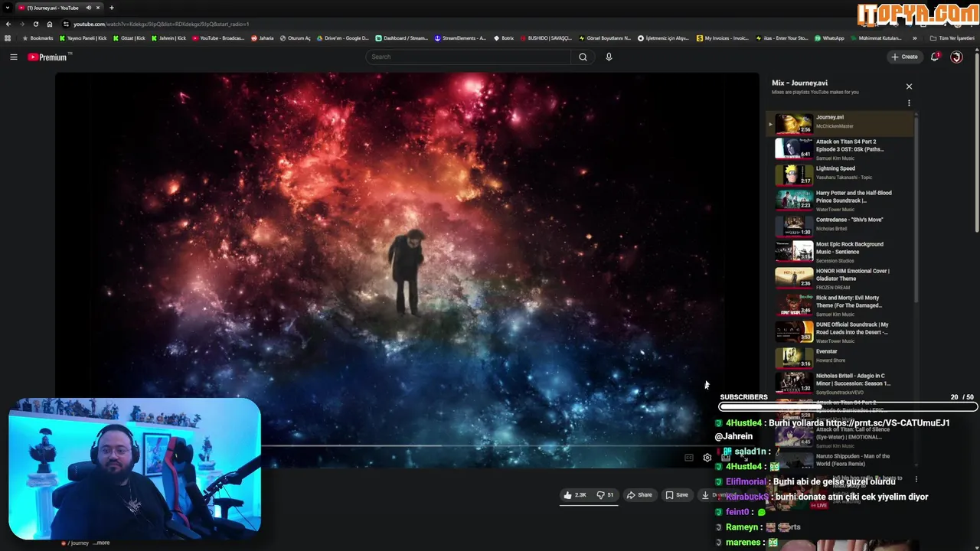Click the youtube.com address bar URL

161,24
